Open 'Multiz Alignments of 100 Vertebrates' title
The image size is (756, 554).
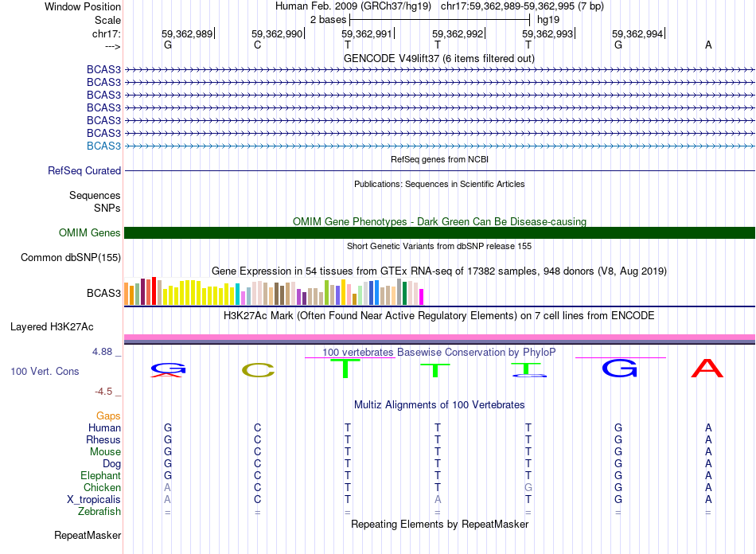pos(439,405)
